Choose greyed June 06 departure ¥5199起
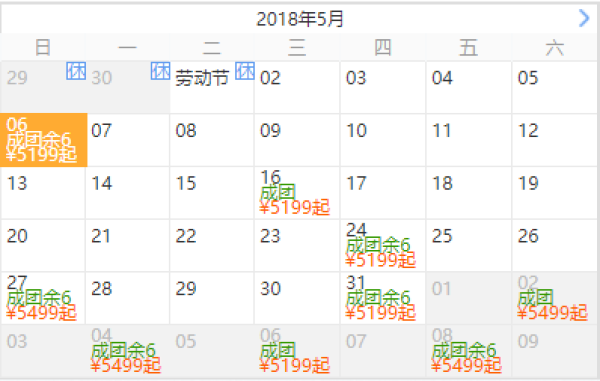 [x=297, y=351]
